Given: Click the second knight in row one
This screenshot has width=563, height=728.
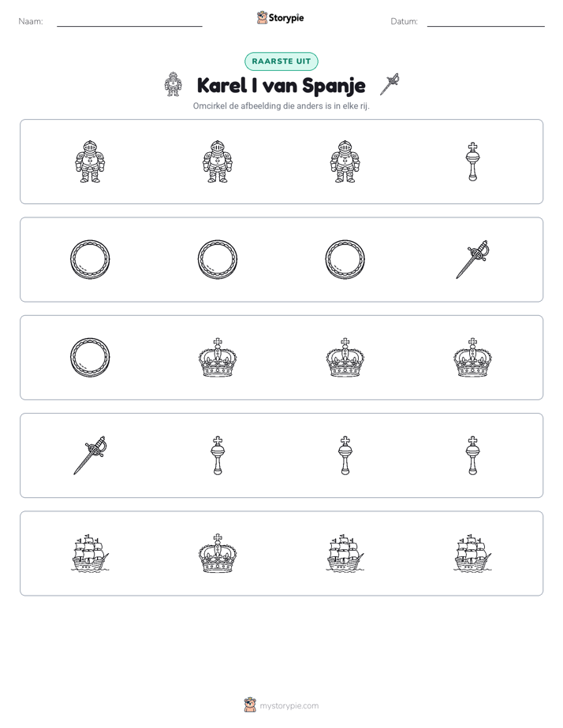Looking at the screenshot, I should pyautogui.click(x=218, y=162).
